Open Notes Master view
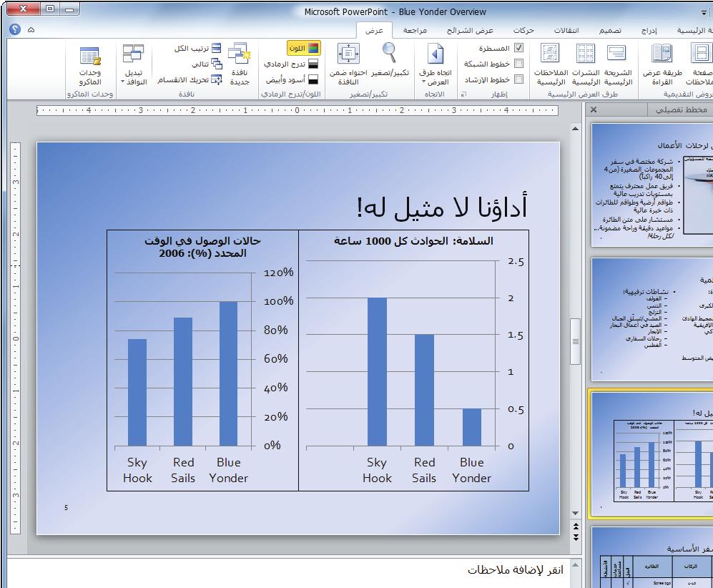 click(551, 64)
